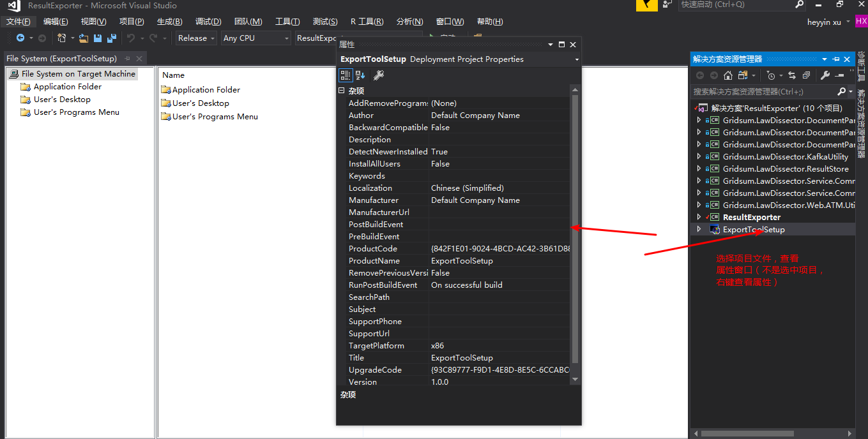Expand the ExportToolSetup project node
Screen dimensions: 868x439
(699, 230)
